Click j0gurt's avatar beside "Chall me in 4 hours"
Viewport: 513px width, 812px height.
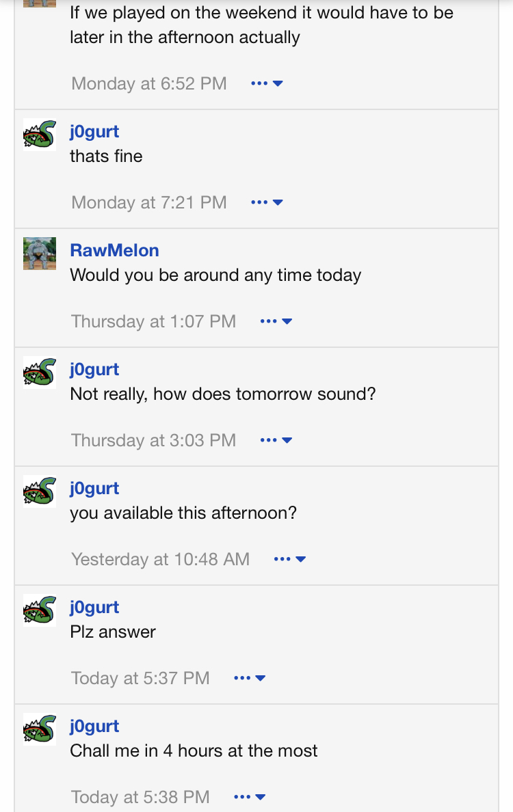pos(40,729)
